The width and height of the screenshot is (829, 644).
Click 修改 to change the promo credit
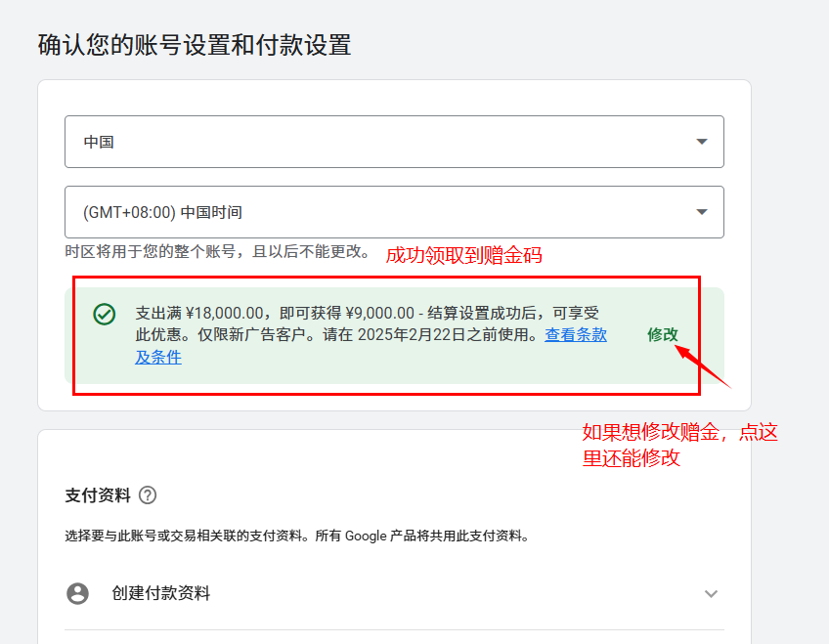[662, 334]
